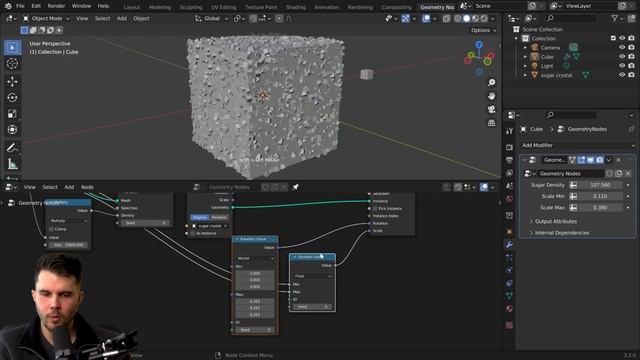
Task: Toggle visibility eye for Cube in outliner
Action: tap(622, 57)
